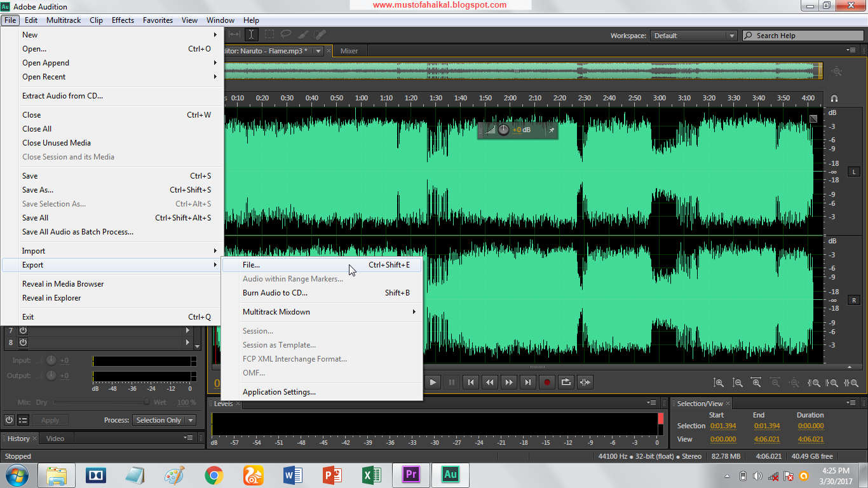The image size is (868, 488).
Task: Toggle power for effects slot 7
Action: 23,330
